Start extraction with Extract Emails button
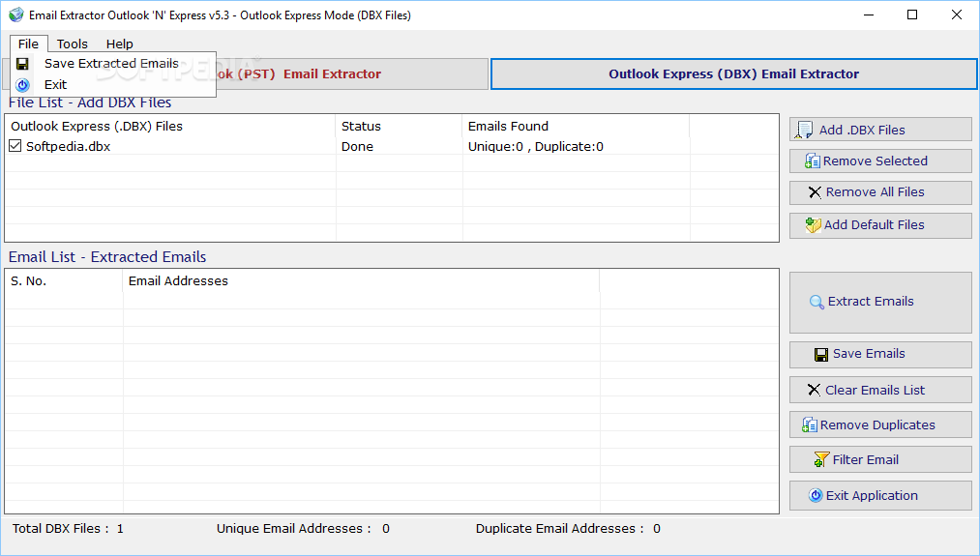 (x=880, y=303)
